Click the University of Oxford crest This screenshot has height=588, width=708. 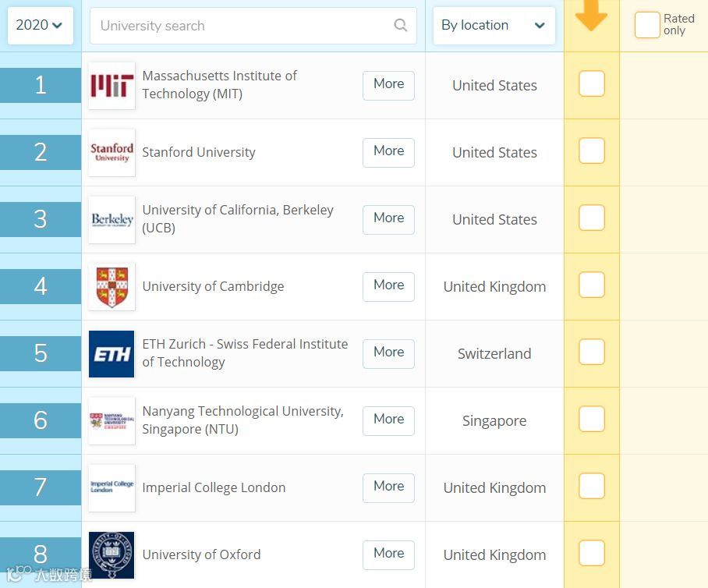112,555
